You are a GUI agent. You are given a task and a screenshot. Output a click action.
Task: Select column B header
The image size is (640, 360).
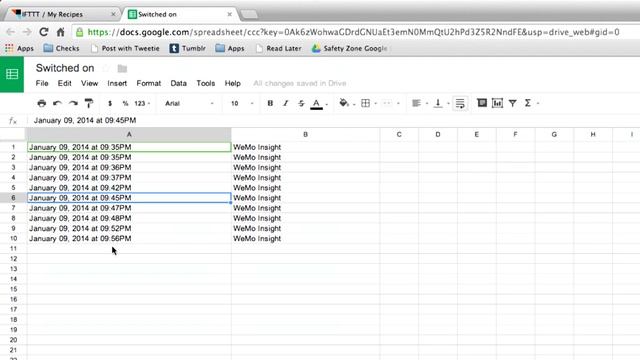(305, 134)
